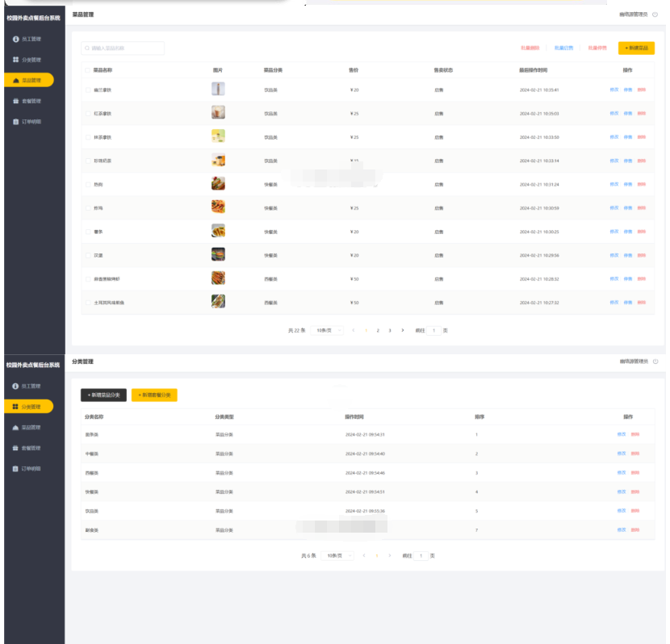Expand 10条/页 dropdown next to 共 6 条
670x644 pixels.
[337, 556]
